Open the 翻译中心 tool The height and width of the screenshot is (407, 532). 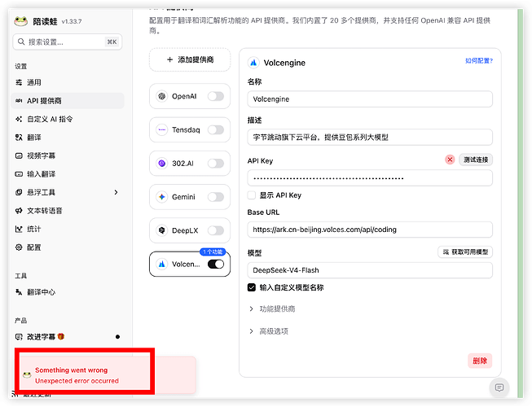(x=68, y=291)
